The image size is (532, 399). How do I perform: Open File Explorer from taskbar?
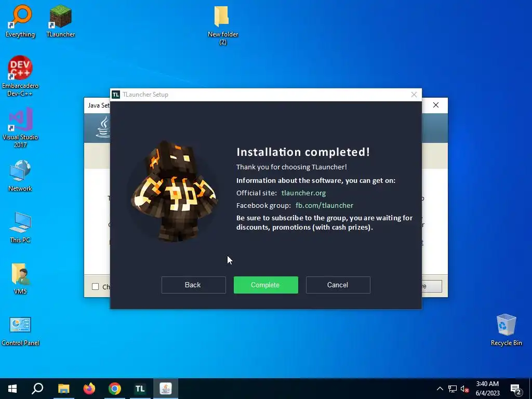(63, 389)
